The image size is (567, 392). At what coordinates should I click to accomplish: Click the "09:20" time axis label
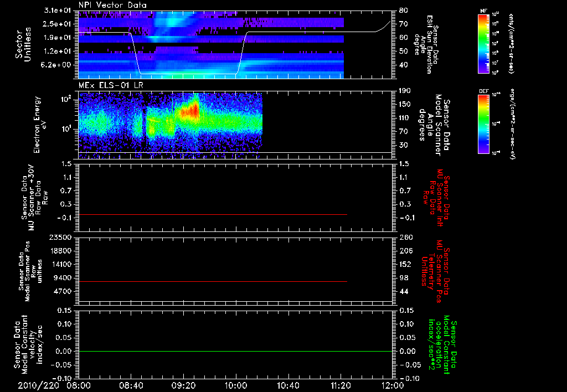coord(183,386)
